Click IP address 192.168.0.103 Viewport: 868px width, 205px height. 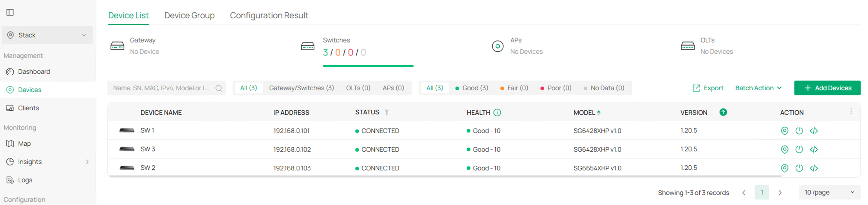292,168
